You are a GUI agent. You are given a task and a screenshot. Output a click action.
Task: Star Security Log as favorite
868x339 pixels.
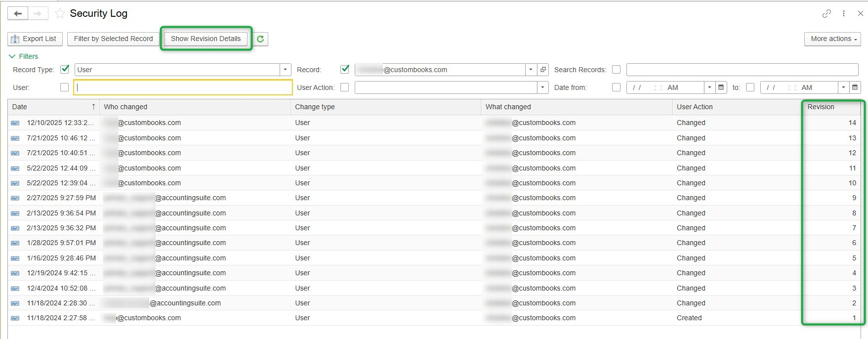coord(60,13)
